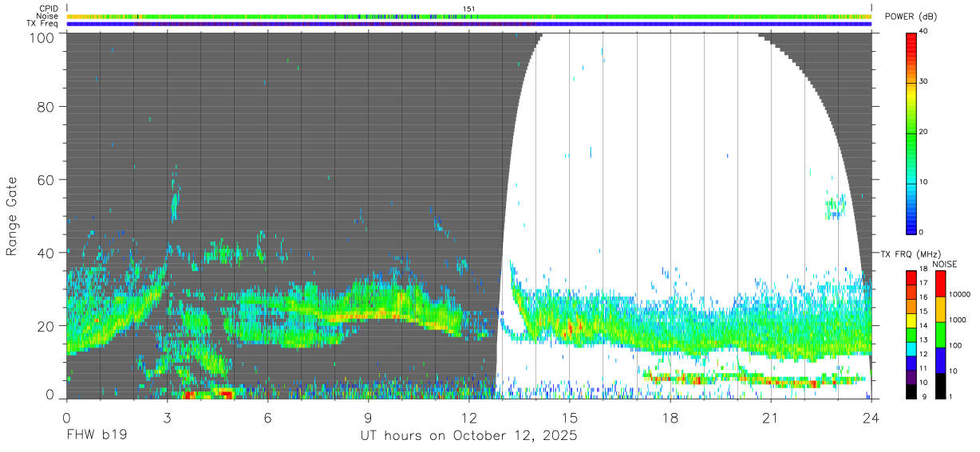Click the TX FRQ (MHz) legend title
Viewport: 980px width, 452px height.
[x=911, y=254]
